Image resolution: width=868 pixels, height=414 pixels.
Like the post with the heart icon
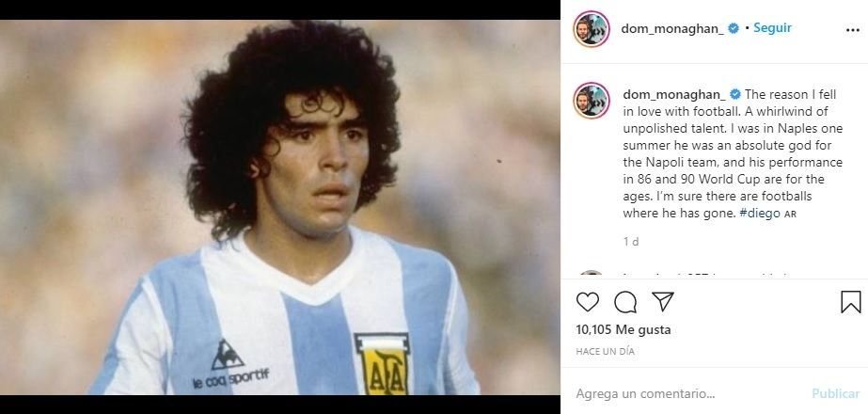click(588, 302)
